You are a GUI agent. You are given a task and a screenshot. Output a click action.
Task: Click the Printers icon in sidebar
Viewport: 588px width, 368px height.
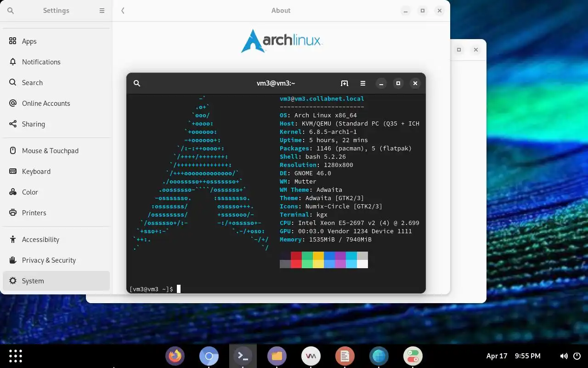13,213
